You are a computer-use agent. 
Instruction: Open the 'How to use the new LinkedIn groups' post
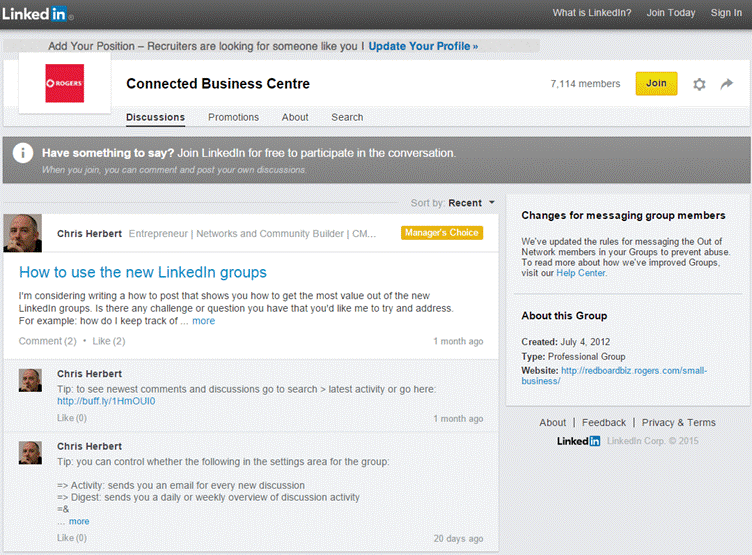pos(143,272)
